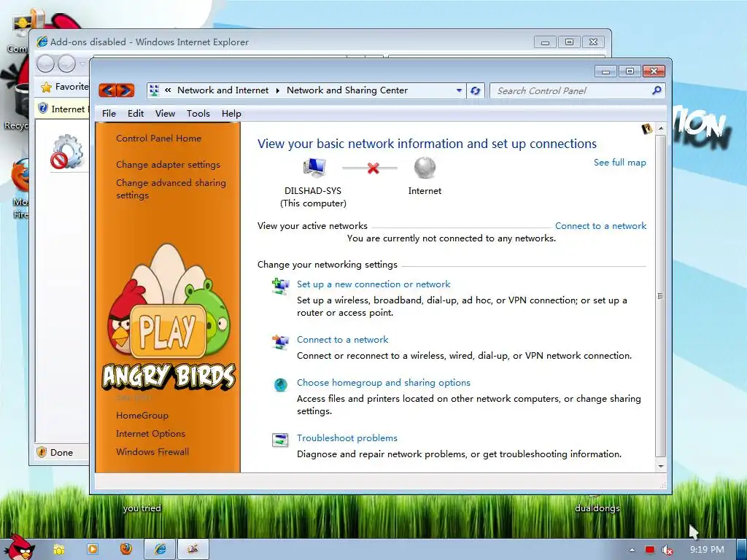Click the Search Control Panel field

[572, 90]
